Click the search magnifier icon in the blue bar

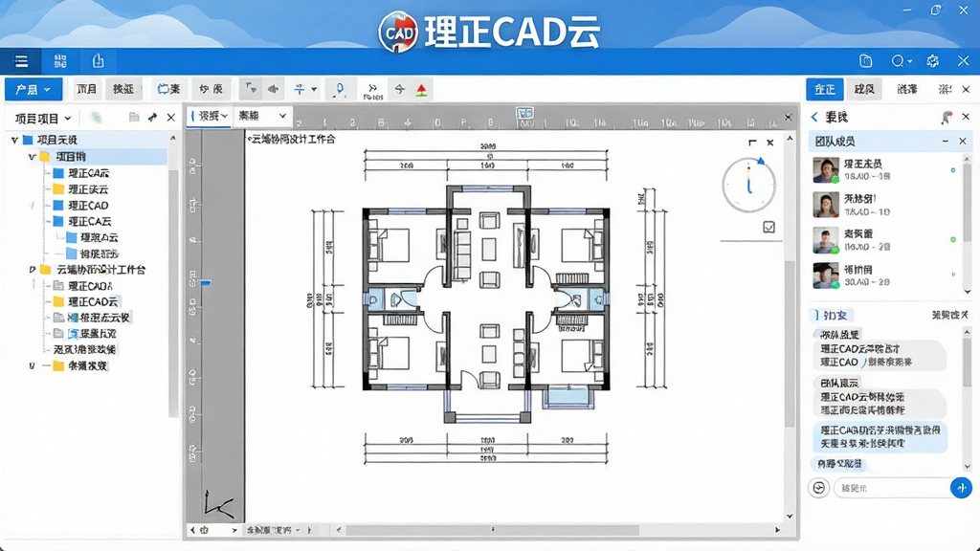(898, 60)
